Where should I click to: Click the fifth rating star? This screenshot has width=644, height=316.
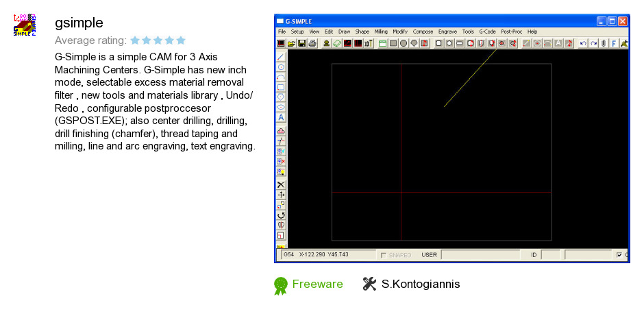(181, 40)
